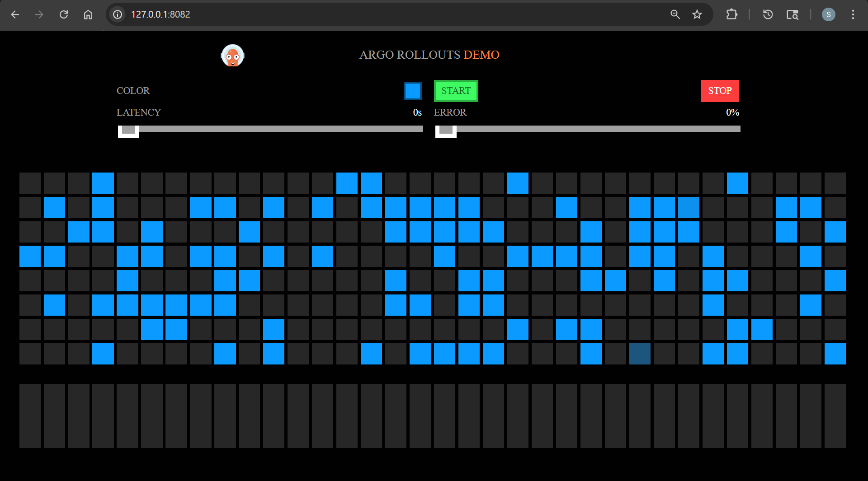Open the browser three-dot menu
Viewport: 868px width, 481px height.
(853, 14)
